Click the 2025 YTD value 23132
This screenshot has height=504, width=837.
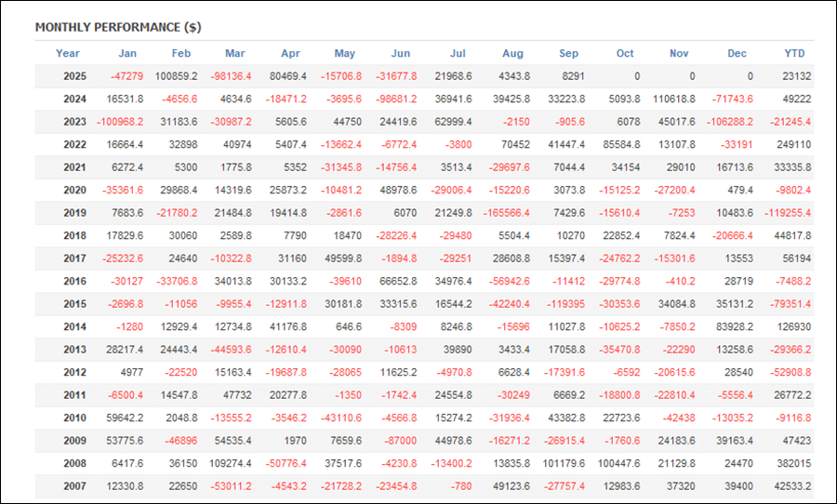pyautogui.click(x=795, y=76)
